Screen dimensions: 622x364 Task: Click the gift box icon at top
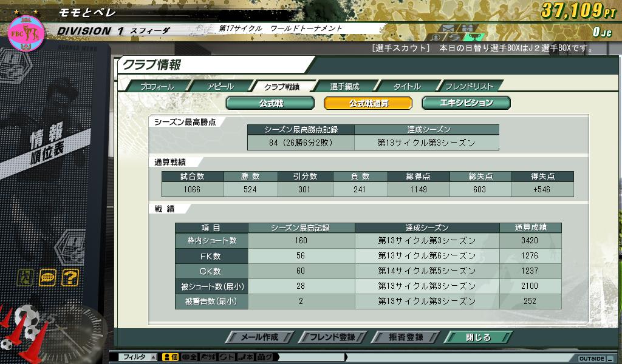point(466,28)
